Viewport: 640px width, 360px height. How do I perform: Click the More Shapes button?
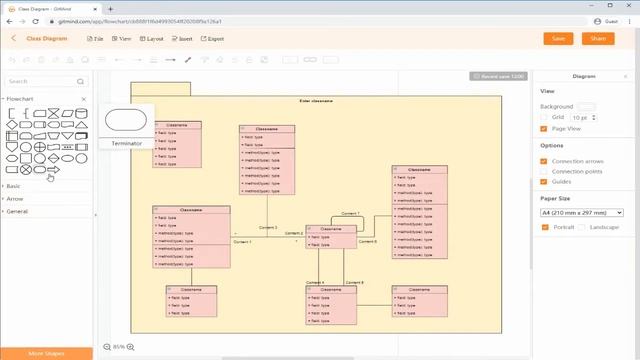(47, 353)
